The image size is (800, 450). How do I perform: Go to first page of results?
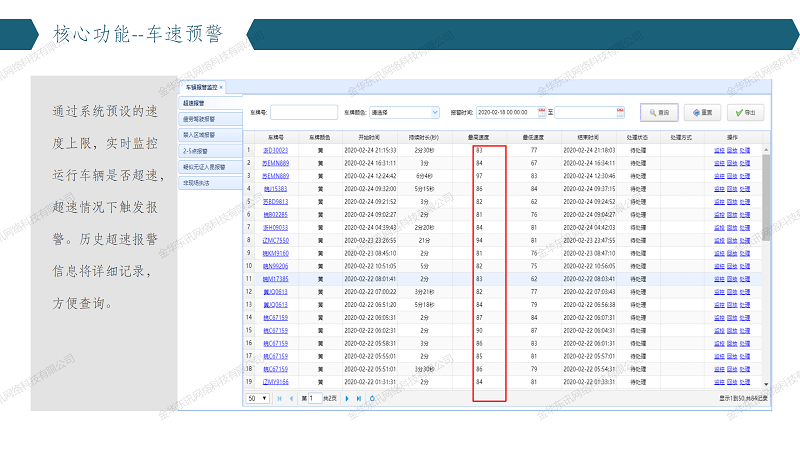point(279,398)
